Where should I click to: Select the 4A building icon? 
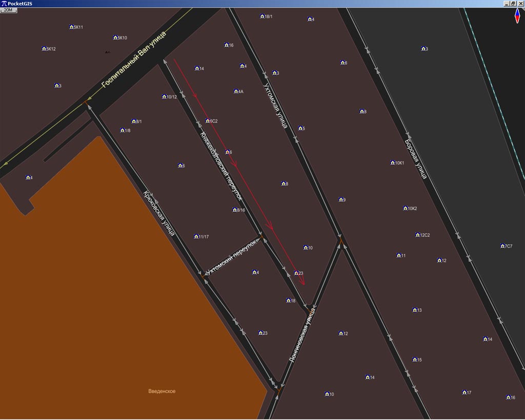tap(236, 92)
